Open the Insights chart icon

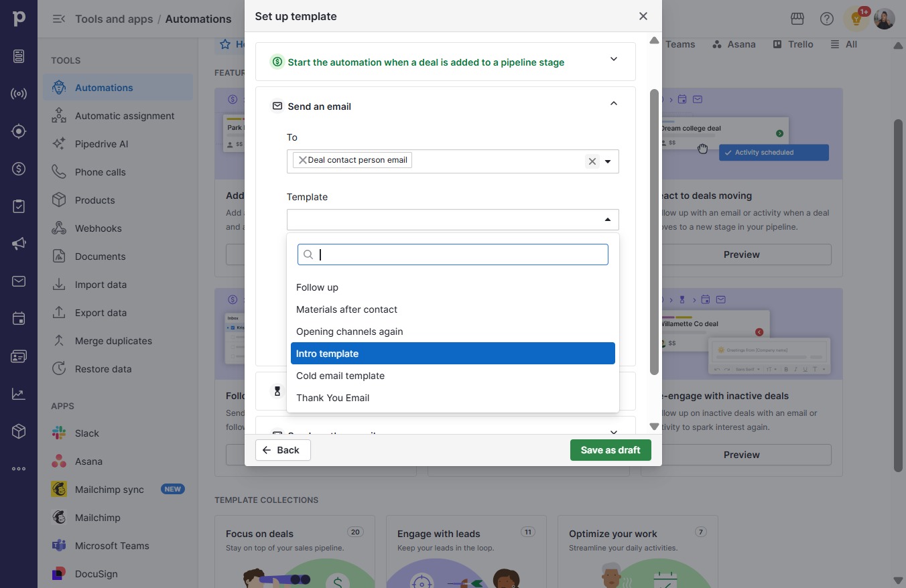[x=19, y=394]
